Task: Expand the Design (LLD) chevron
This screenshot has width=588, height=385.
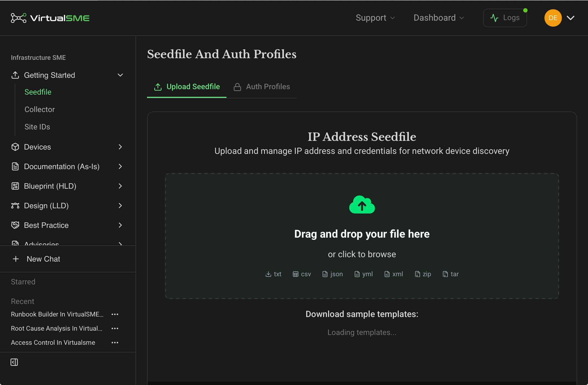Action: [120, 206]
